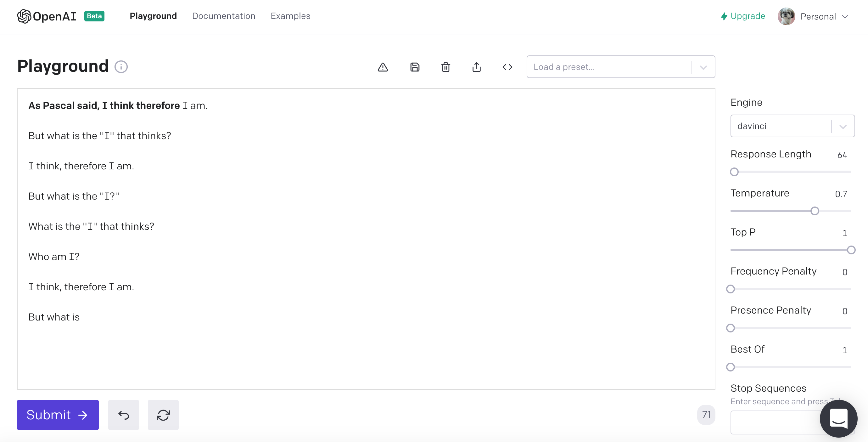Image resolution: width=868 pixels, height=442 pixels.
Task: Click the undo arrow button
Action: [x=123, y=415]
